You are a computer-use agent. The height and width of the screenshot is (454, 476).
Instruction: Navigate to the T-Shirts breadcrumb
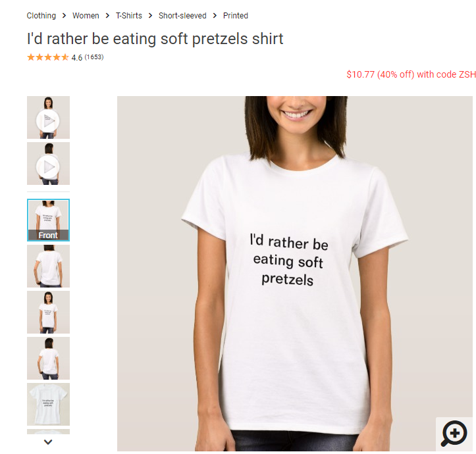[129, 16]
